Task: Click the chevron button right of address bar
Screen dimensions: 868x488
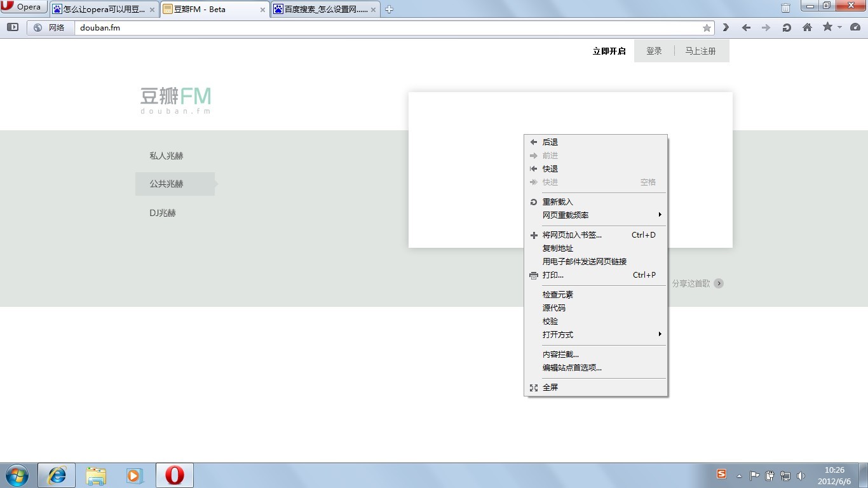Action: 726,27
